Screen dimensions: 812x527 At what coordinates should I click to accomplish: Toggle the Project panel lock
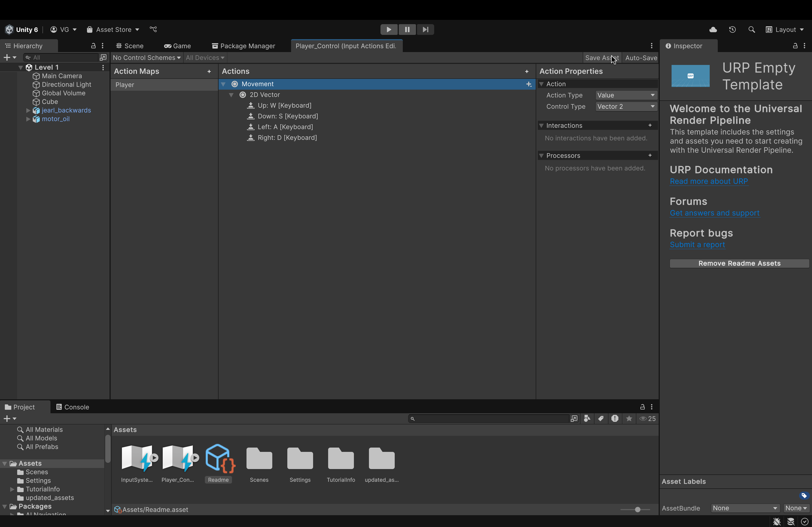pos(642,407)
